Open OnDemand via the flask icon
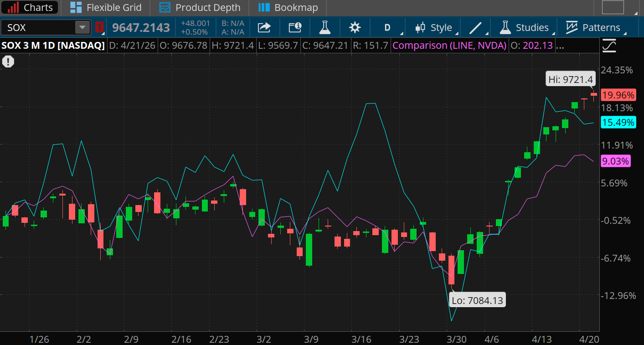The width and height of the screenshot is (644, 345). (325, 27)
